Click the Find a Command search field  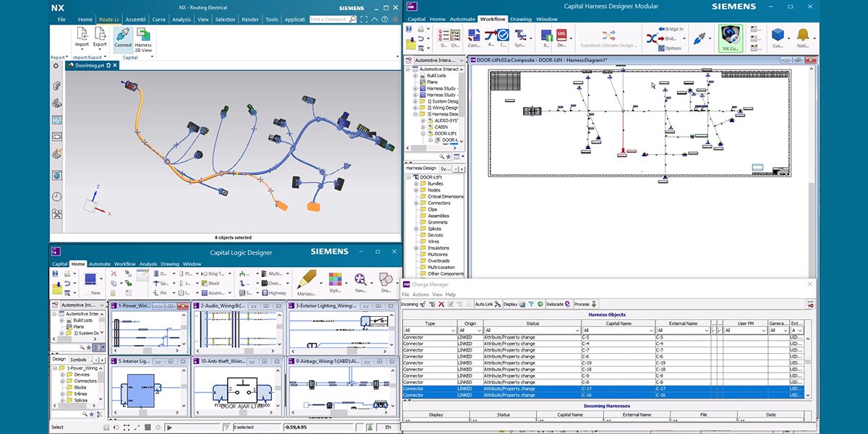click(329, 20)
